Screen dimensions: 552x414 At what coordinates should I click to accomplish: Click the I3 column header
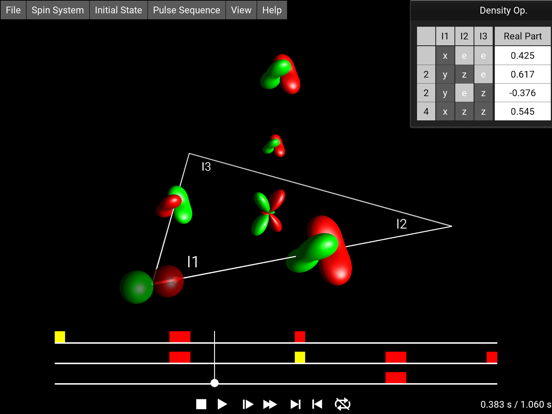tap(483, 36)
